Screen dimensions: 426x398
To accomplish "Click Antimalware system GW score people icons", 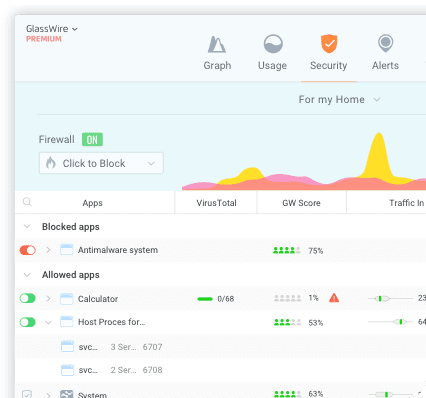I will 287,250.
